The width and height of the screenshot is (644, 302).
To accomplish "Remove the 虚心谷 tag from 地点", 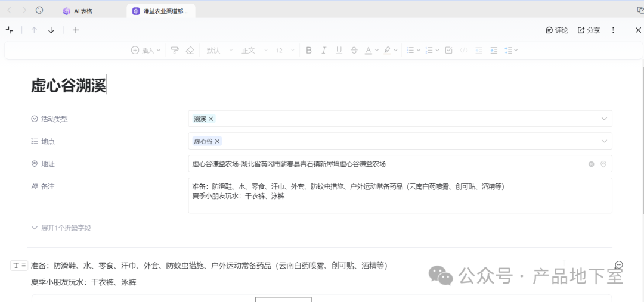I will [218, 142].
